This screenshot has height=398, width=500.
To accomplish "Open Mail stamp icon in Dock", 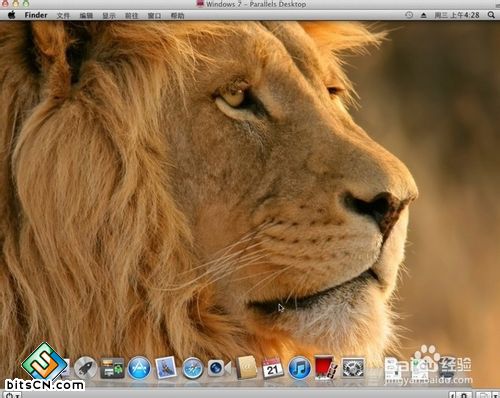I will pos(166,367).
